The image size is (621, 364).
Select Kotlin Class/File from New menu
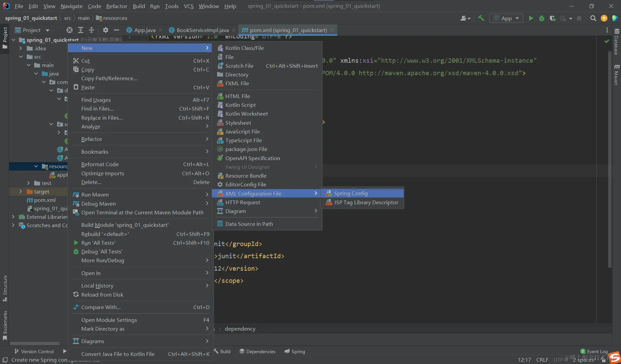267,48
